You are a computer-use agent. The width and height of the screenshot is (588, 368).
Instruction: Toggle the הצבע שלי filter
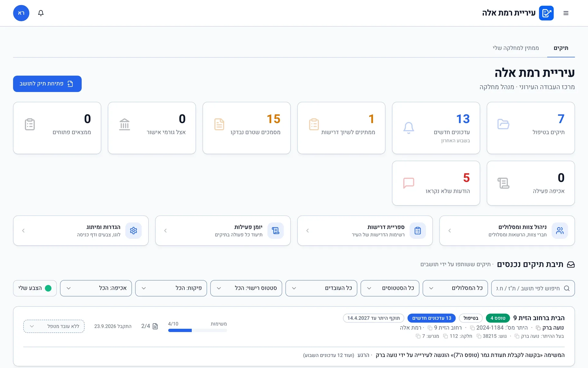(x=35, y=288)
